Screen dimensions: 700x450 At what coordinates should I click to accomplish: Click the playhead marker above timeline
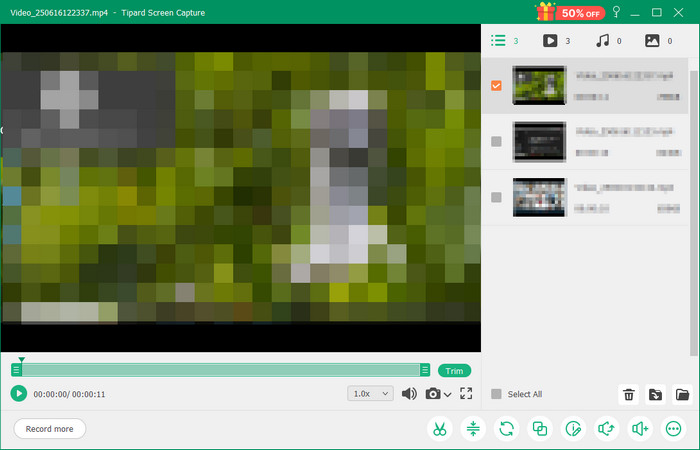[x=21, y=359]
